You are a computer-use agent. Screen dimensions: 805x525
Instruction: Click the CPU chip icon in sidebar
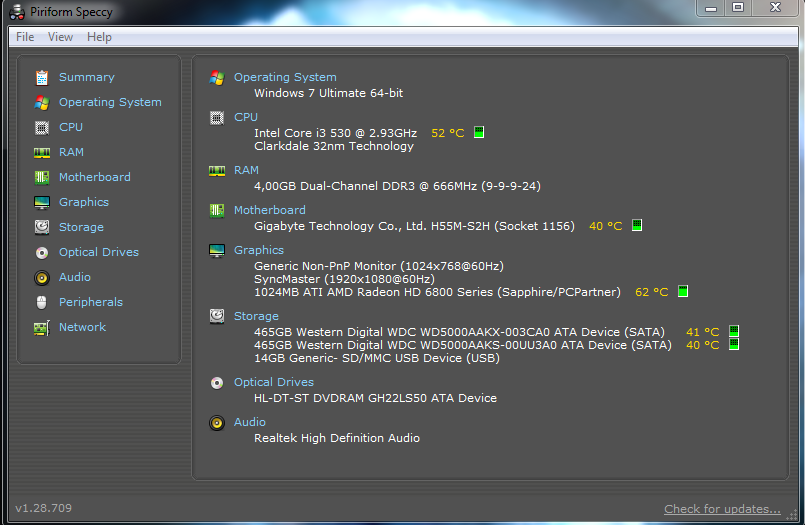[x=41, y=127]
